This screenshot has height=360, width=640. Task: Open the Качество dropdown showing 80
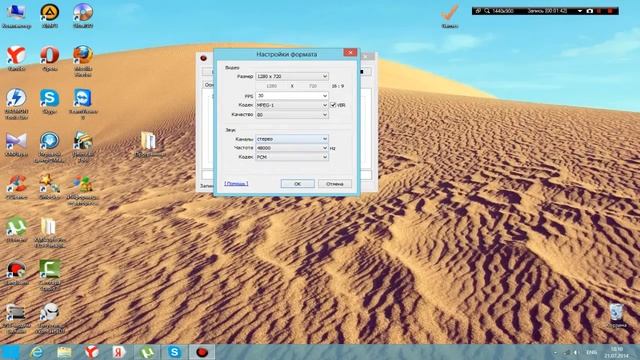pos(292,115)
